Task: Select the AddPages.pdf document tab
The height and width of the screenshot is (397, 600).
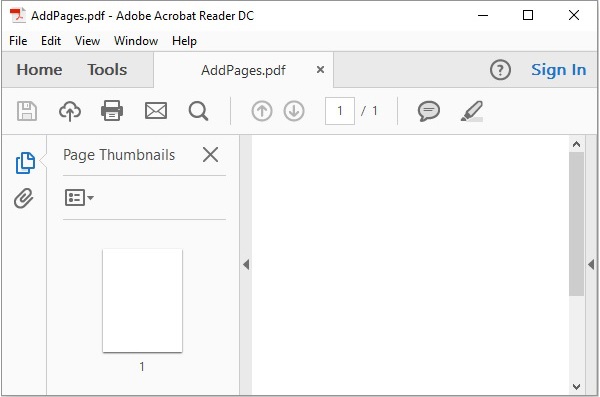Action: [243, 70]
